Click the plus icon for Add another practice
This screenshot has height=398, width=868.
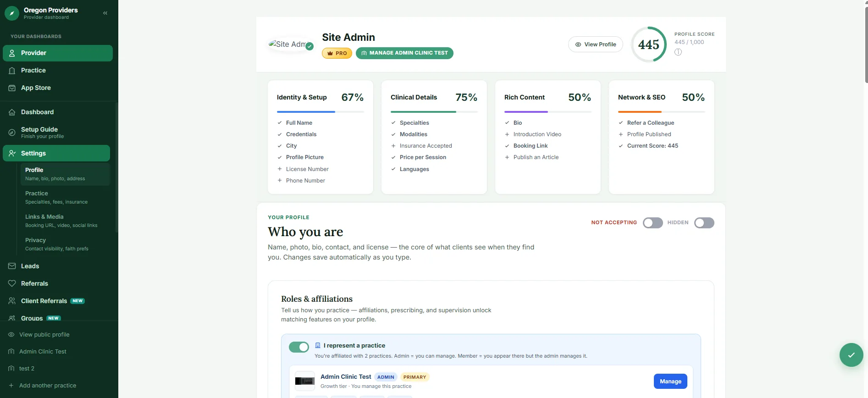(x=11, y=386)
